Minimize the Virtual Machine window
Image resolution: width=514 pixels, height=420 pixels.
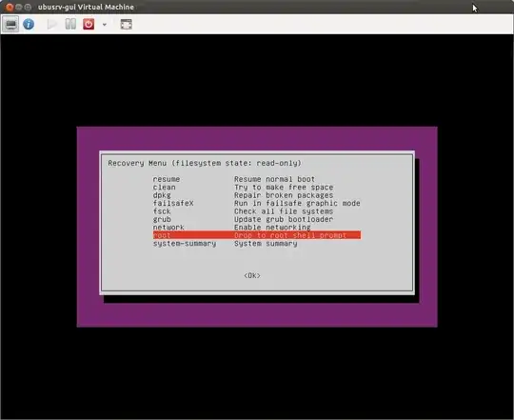click(x=19, y=7)
